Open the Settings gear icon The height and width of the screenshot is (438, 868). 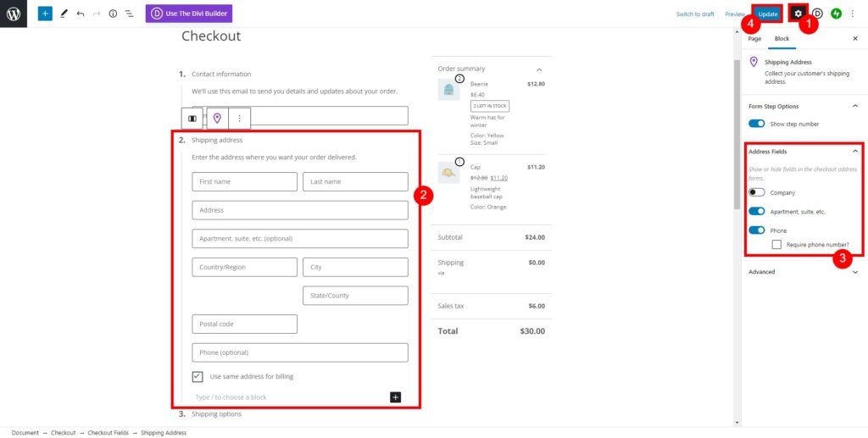click(x=798, y=14)
